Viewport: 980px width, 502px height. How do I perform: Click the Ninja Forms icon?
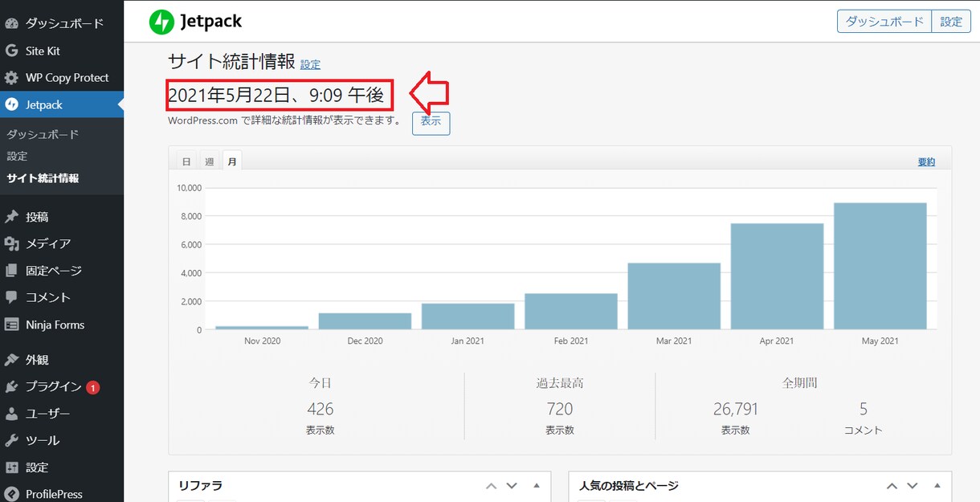pyautogui.click(x=11, y=324)
